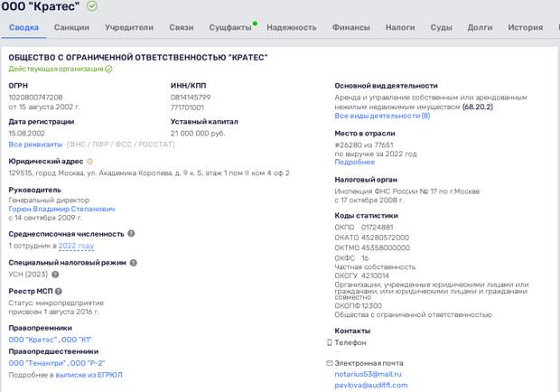Switch to the Сводка tab
The height and width of the screenshot is (392, 560).
point(23,27)
